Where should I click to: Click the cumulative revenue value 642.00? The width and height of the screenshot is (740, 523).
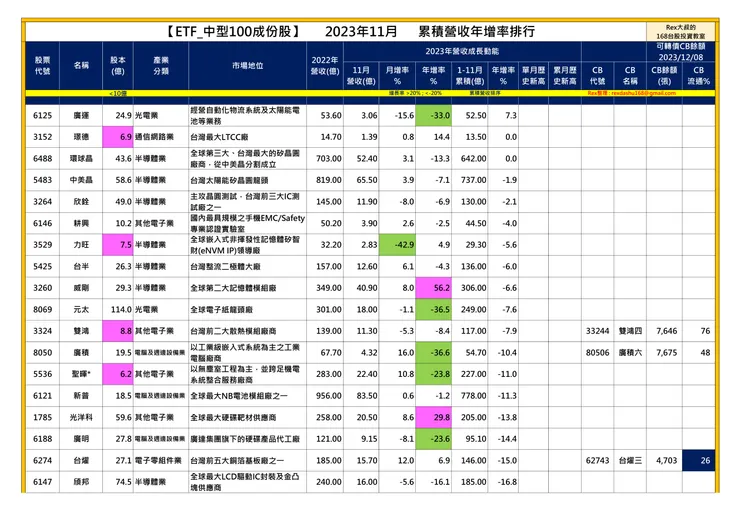tap(473, 159)
